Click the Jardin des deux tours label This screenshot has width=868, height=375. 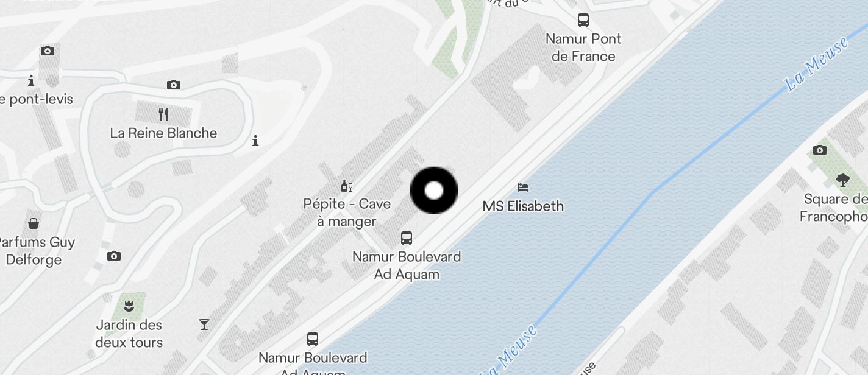[129, 334]
